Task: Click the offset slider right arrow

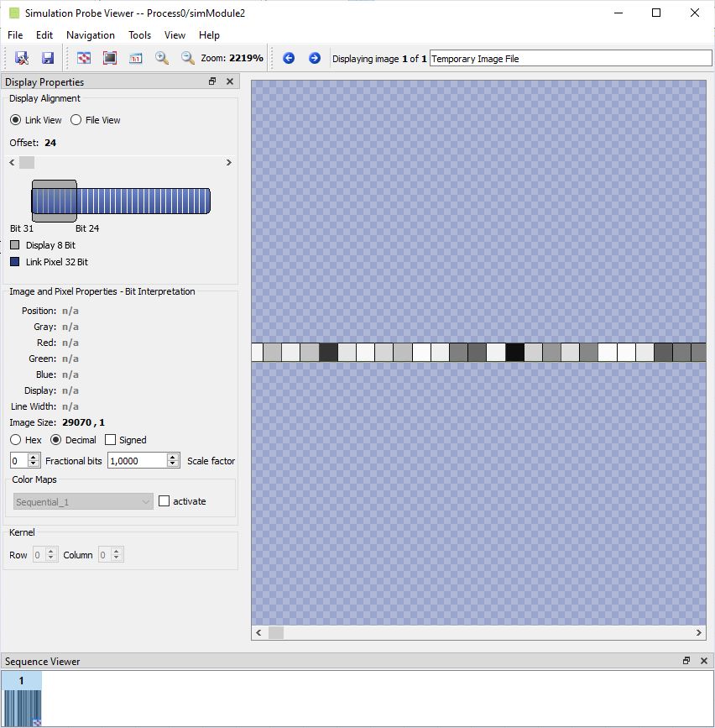Action: tap(229, 163)
